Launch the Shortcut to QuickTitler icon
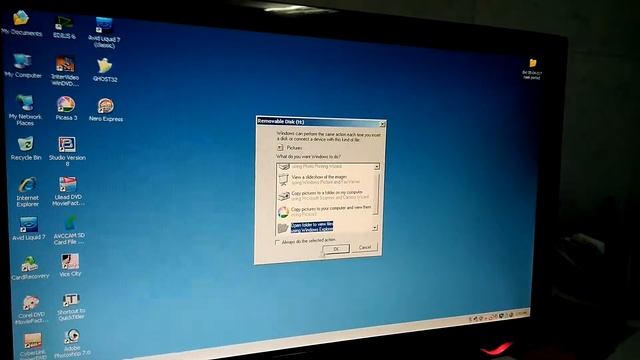This screenshot has height=360, width=640. (71, 307)
